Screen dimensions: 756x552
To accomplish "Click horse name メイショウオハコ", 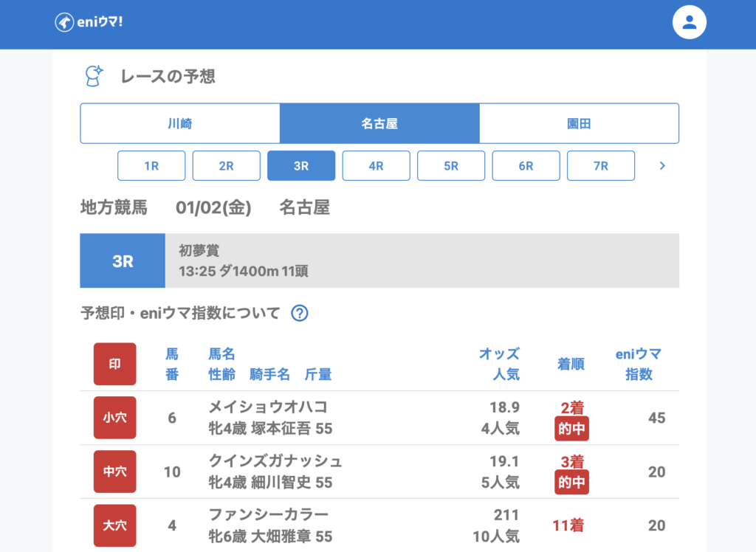I will click(x=268, y=407).
